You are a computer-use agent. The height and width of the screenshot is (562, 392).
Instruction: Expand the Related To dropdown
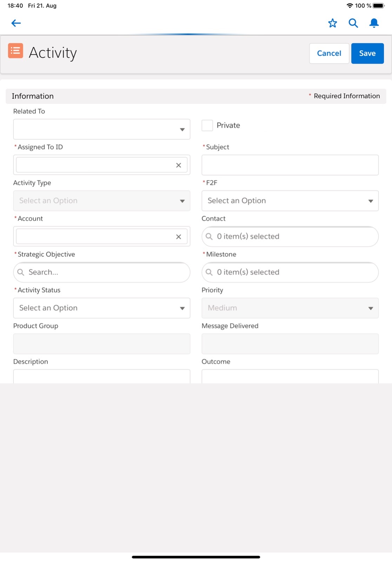[x=102, y=129]
